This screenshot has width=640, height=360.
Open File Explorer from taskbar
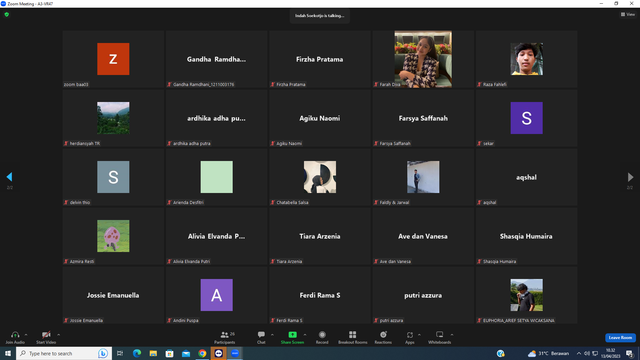point(153,353)
